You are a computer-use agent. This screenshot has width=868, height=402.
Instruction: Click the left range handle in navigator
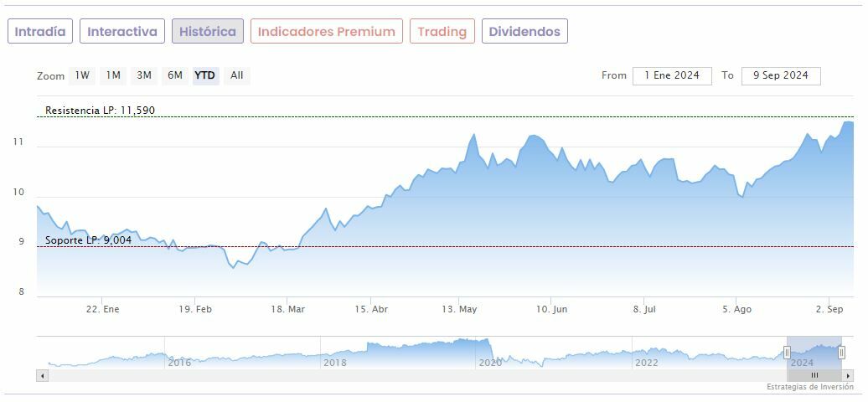tap(787, 353)
